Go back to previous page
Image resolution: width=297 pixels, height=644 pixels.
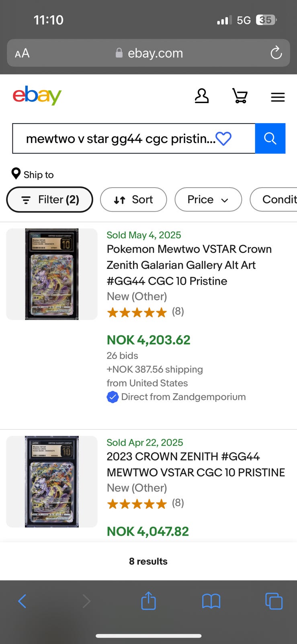(23, 601)
